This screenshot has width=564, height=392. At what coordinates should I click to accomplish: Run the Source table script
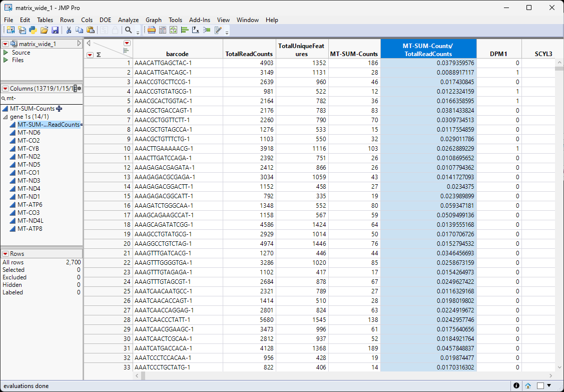[6, 53]
